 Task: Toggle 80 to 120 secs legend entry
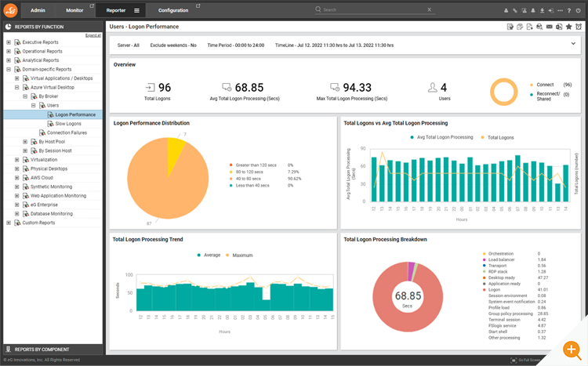coord(246,172)
